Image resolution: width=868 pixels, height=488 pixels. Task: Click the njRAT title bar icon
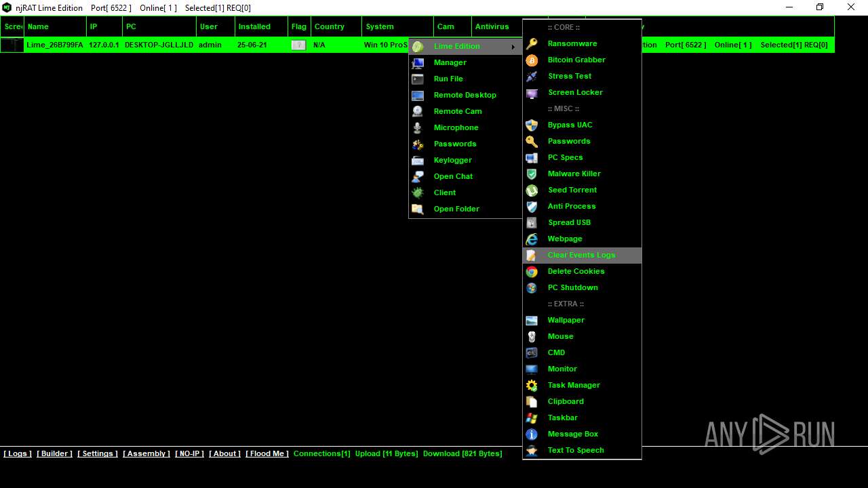(7, 7)
